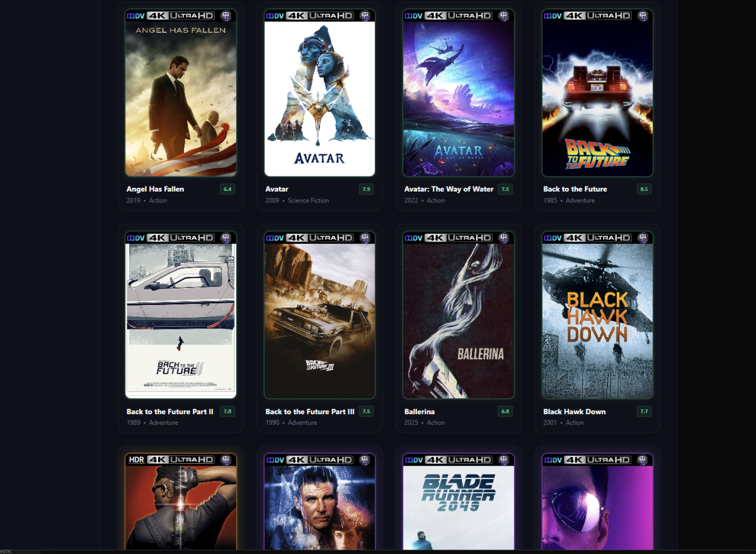756x554 pixels.
Task: Click the round audio badge on Back to the Future Part III
Action: click(365, 238)
